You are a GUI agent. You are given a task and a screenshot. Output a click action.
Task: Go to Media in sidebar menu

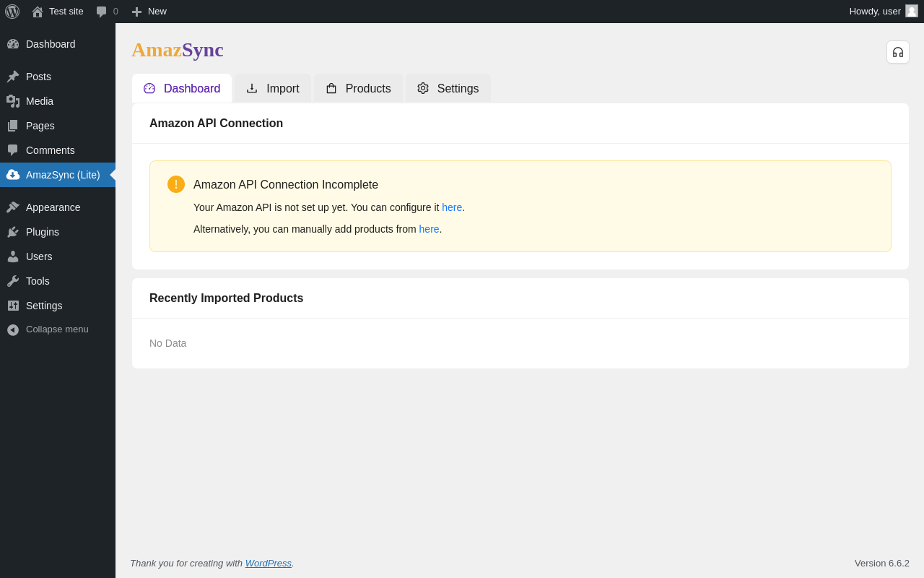click(40, 101)
